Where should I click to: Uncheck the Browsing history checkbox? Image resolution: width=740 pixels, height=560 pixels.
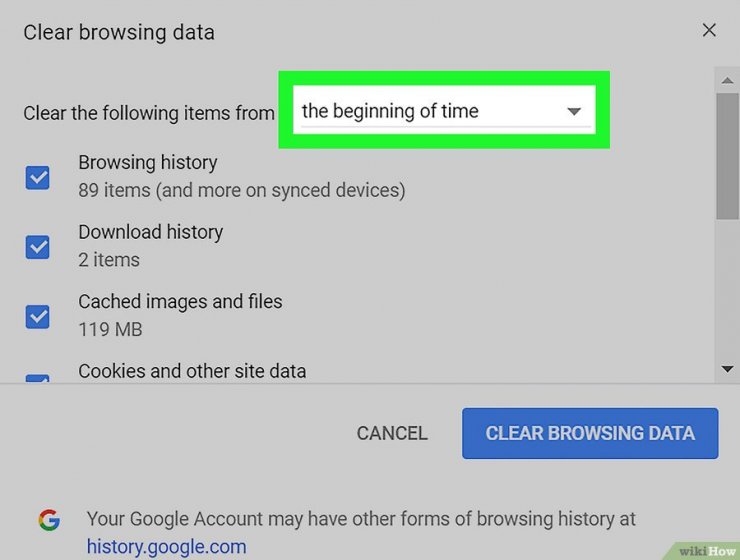(37, 177)
